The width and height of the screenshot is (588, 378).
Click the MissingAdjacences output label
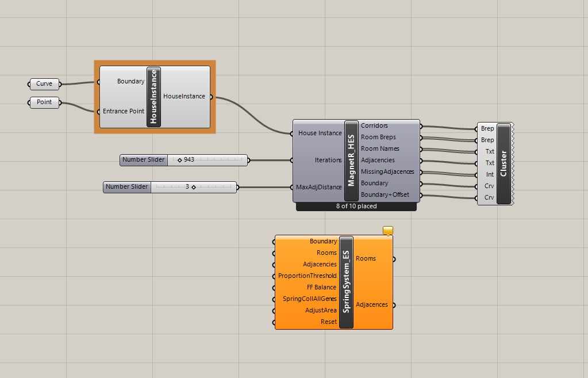387,171
